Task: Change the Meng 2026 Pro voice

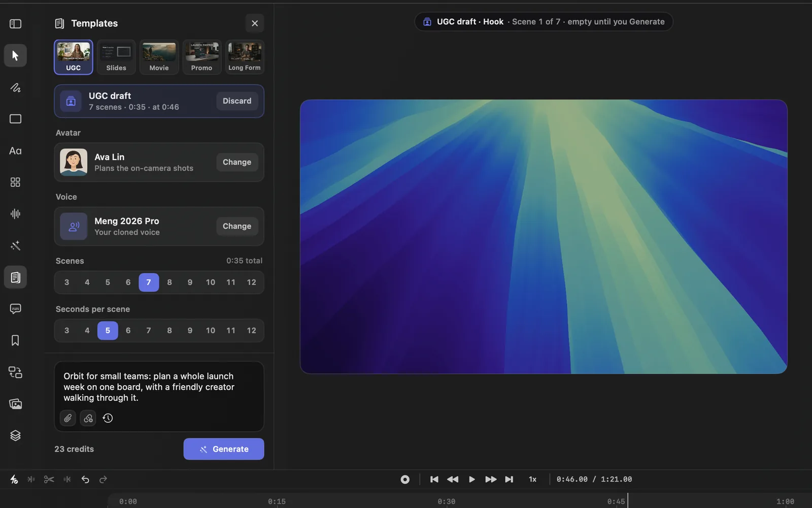Action: (237, 226)
